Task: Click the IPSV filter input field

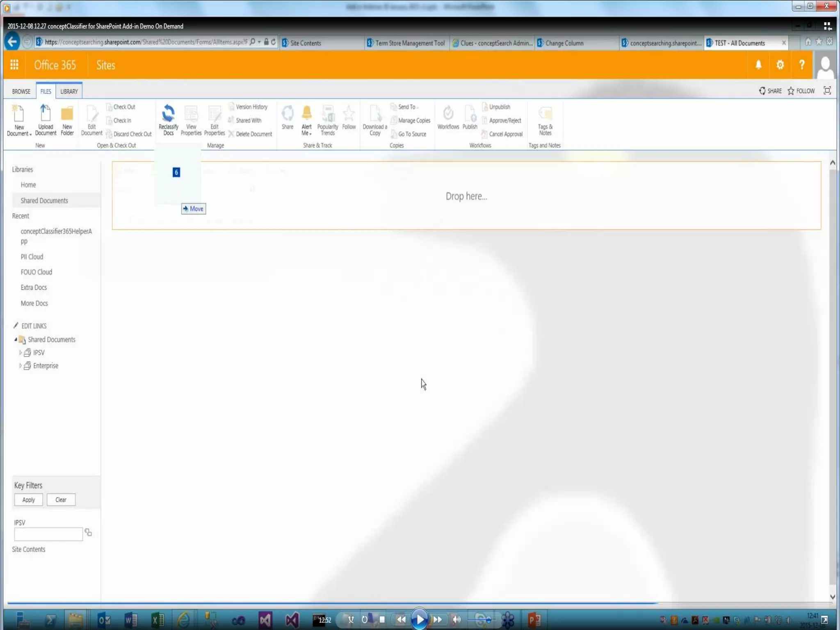Action: [48, 534]
